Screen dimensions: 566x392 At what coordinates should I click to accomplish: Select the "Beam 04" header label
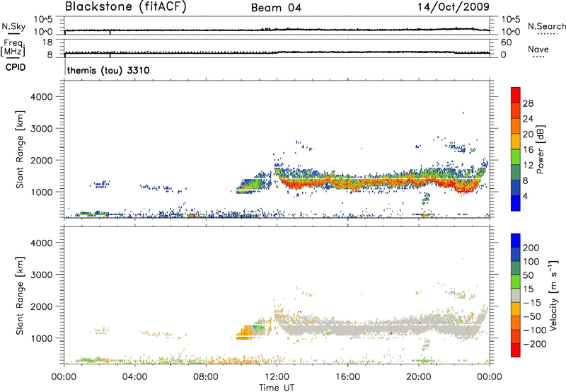pos(276,8)
